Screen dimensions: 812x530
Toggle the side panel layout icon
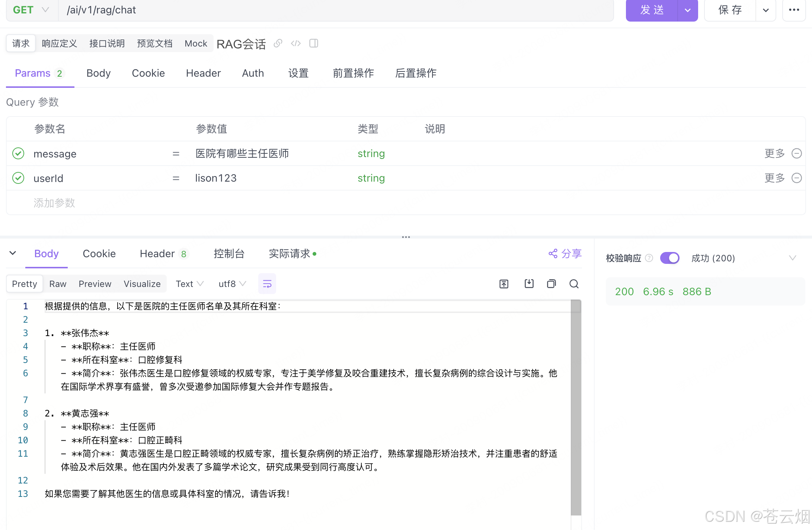(x=314, y=44)
